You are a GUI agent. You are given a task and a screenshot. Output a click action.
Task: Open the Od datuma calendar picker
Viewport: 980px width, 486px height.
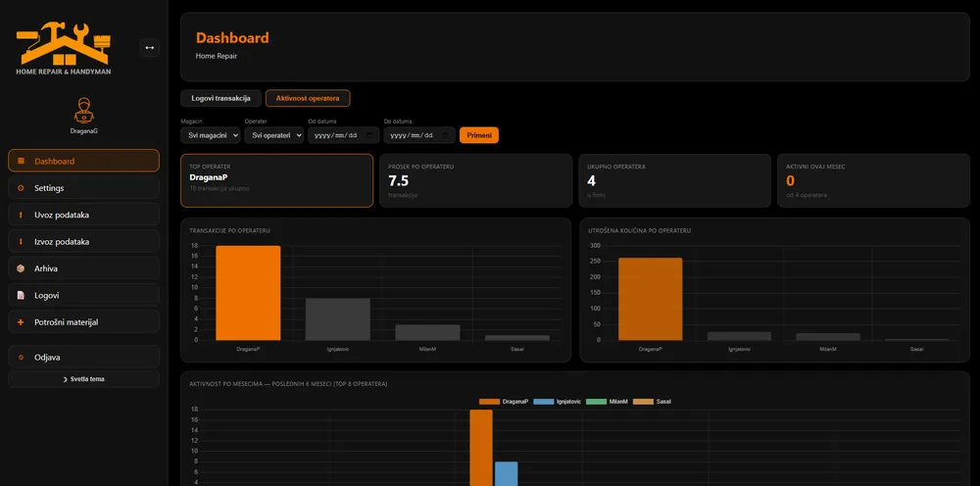point(370,135)
